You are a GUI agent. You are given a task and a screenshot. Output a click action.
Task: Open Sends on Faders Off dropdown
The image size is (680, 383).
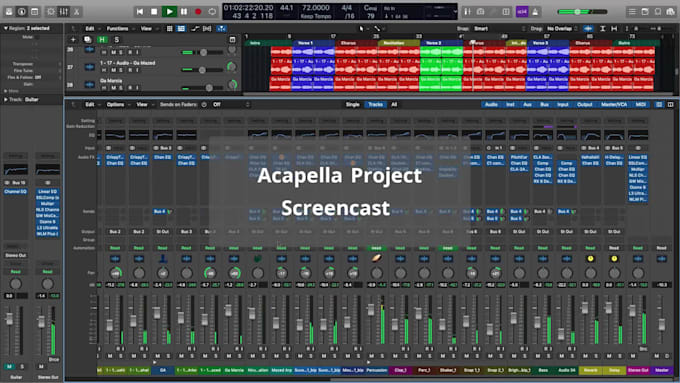(232, 105)
